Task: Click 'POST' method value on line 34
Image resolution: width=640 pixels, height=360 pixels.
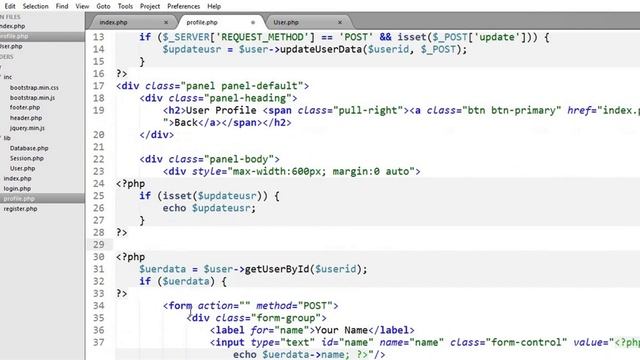Action: click(315, 306)
